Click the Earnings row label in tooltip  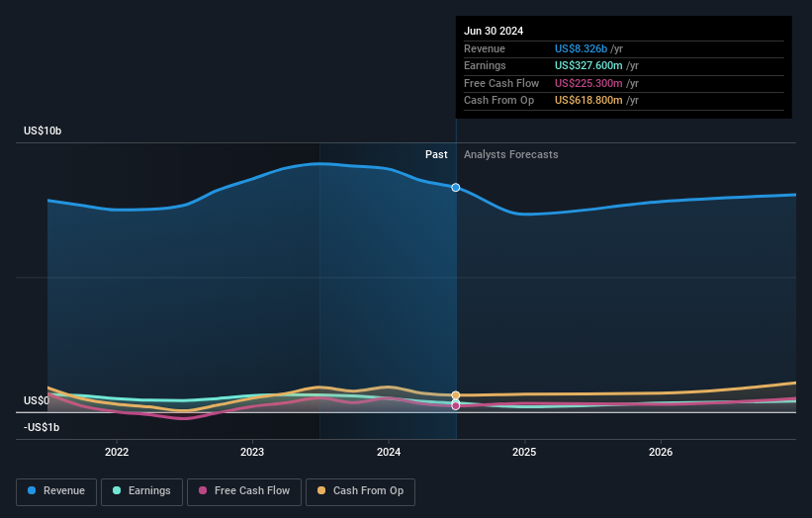click(x=485, y=65)
